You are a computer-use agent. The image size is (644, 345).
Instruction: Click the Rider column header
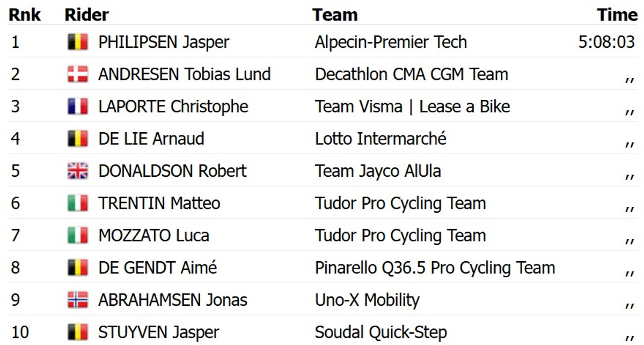[86, 15]
